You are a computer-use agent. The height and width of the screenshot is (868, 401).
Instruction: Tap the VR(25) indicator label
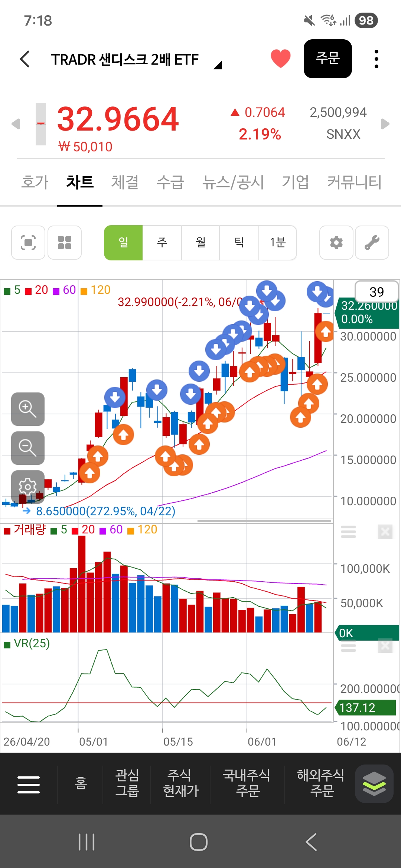point(27,643)
